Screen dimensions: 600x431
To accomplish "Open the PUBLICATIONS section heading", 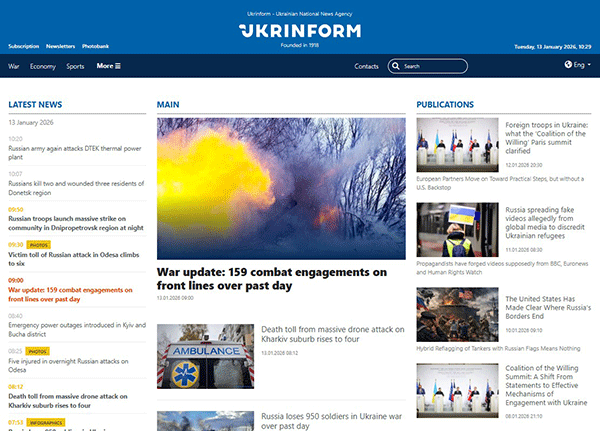I will [x=445, y=104].
